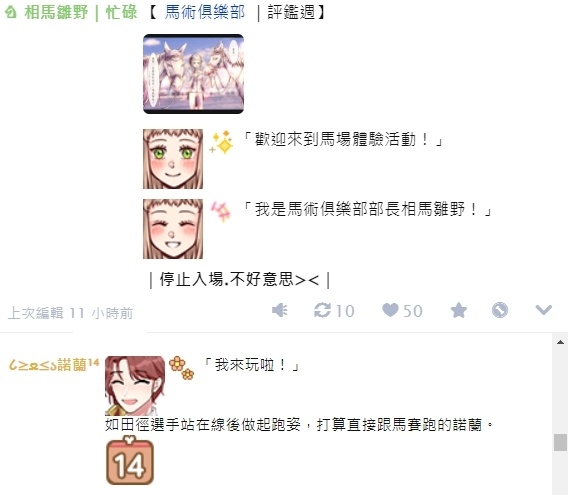Screen dimensions: 568x495
Task: Open 相馬雛野 profile name link
Action: (56, 12)
